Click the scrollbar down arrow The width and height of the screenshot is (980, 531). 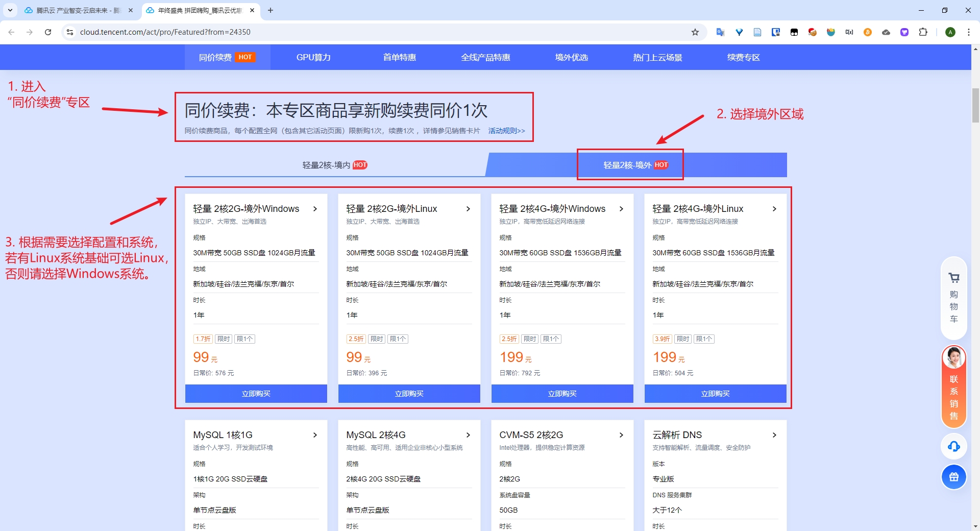pos(975,526)
